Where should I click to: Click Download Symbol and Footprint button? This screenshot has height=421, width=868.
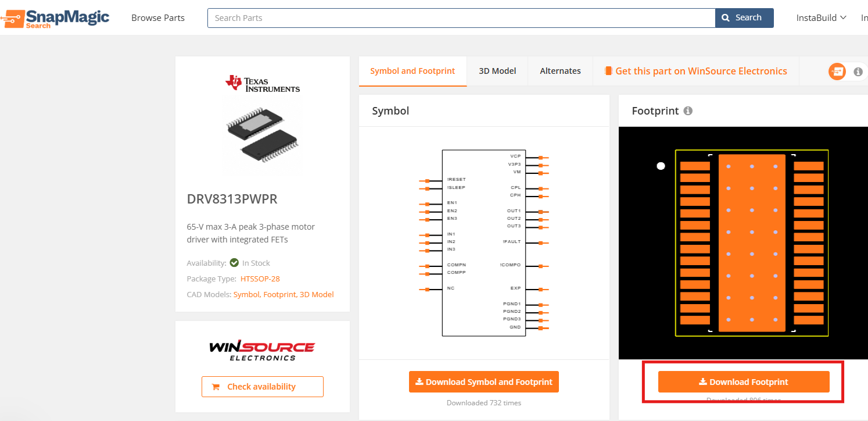(x=484, y=382)
